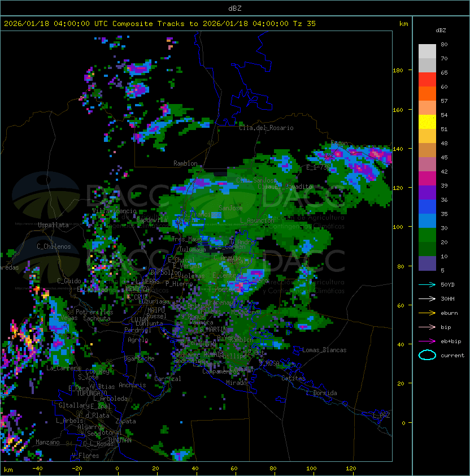Click the '-40' tick on bottom axis
The width and height of the screenshot is (470, 476).
click(37, 469)
